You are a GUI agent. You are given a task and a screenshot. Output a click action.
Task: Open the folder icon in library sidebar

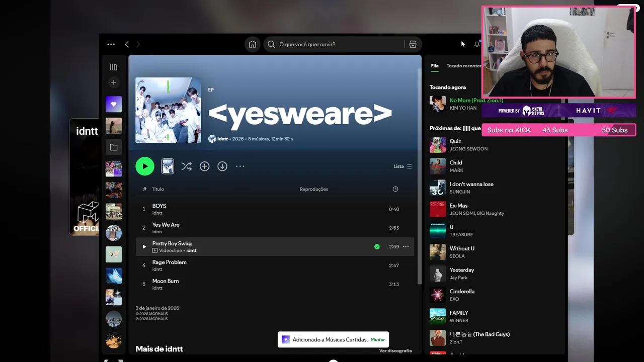(114, 147)
